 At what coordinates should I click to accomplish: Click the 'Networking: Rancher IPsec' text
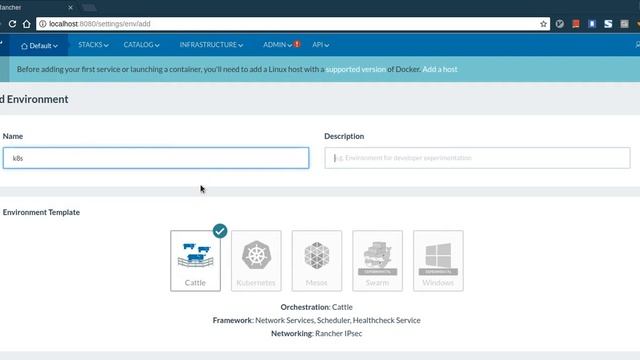(x=316, y=333)
